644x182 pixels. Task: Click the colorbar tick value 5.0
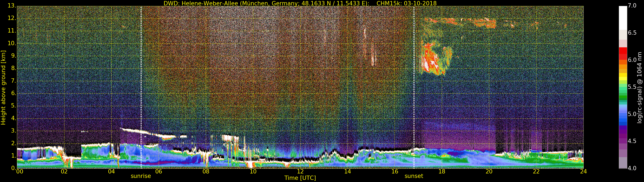[x=632, y=114]
